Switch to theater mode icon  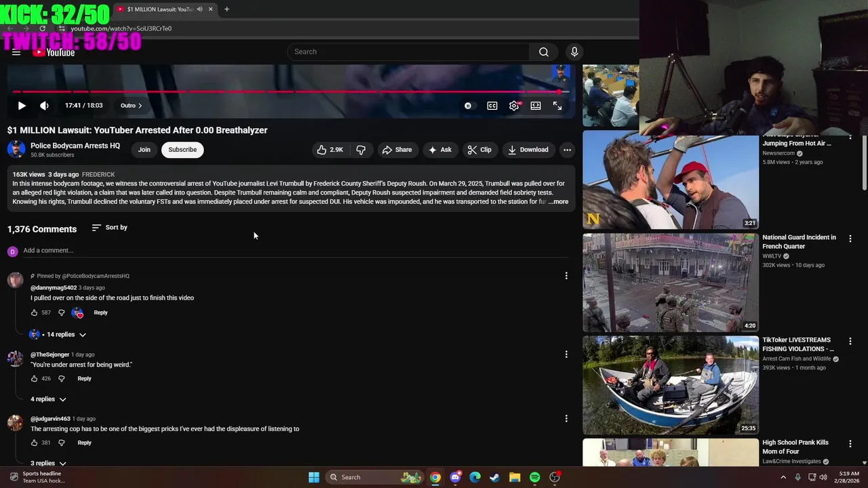(536, 106)
